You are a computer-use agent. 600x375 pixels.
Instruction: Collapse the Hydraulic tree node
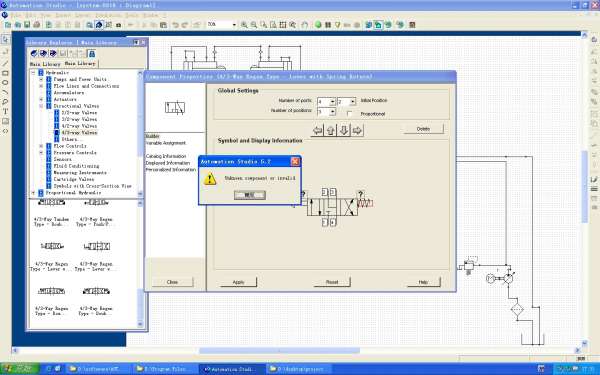(33, 73)
